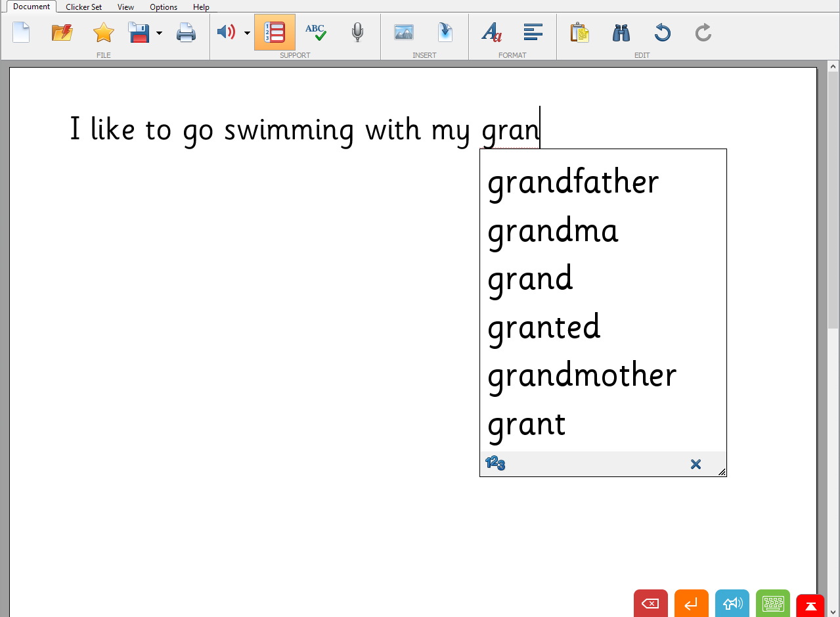Click the vertical scrollbar of document
The width and height of the screenshot is (840, 617).
[833, 197]
